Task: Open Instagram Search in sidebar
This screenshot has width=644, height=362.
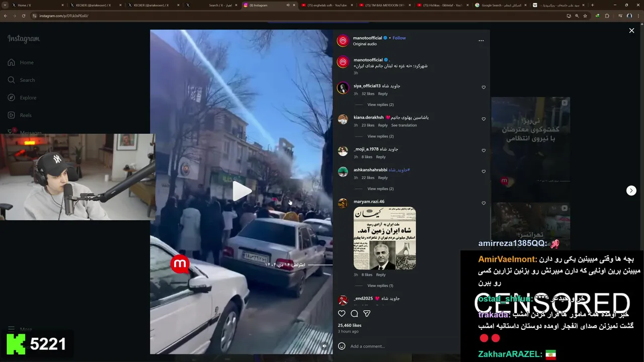Action: point(21,80)
